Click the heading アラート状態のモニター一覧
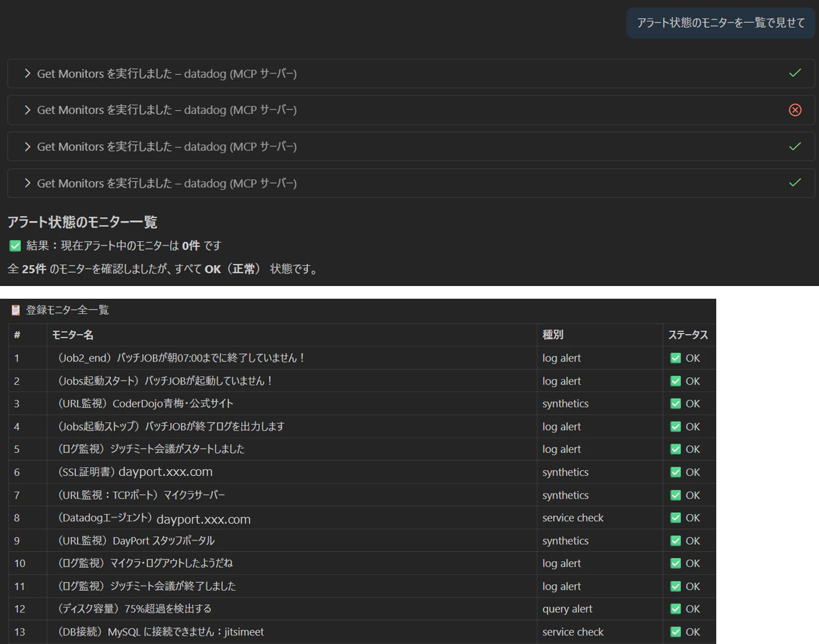819x644 pixels. point(82,222)
